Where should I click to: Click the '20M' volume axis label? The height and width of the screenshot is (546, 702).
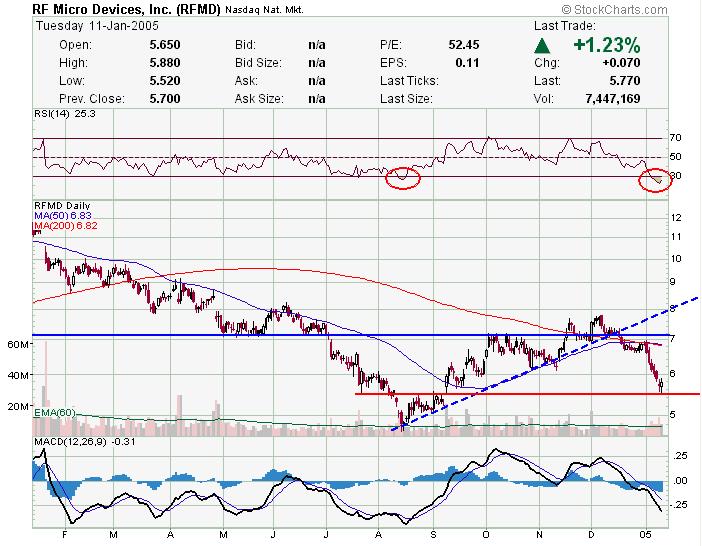click(x=18, y=406)
